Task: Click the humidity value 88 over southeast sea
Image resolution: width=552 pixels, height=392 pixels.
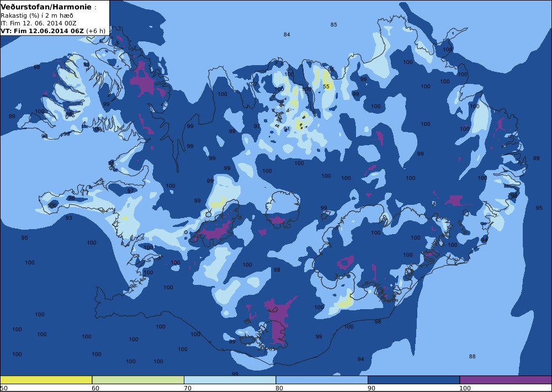Action: pyautogui.click(x=472, y=357)
